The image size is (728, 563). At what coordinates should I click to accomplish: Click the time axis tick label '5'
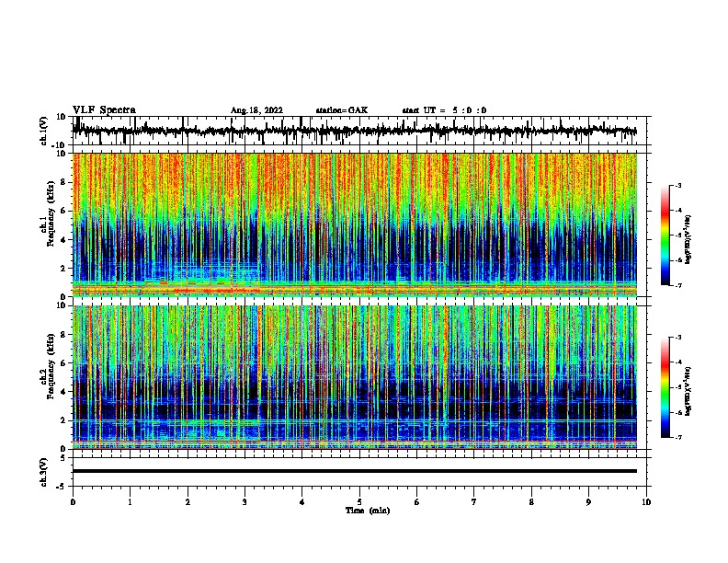click(359, 502)
